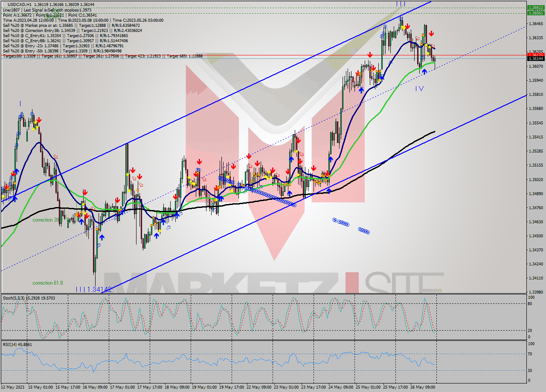Viewport: 546px width, 392px height.
Task: Click the 1.35020 price axis value
Action: coord(535,179)
